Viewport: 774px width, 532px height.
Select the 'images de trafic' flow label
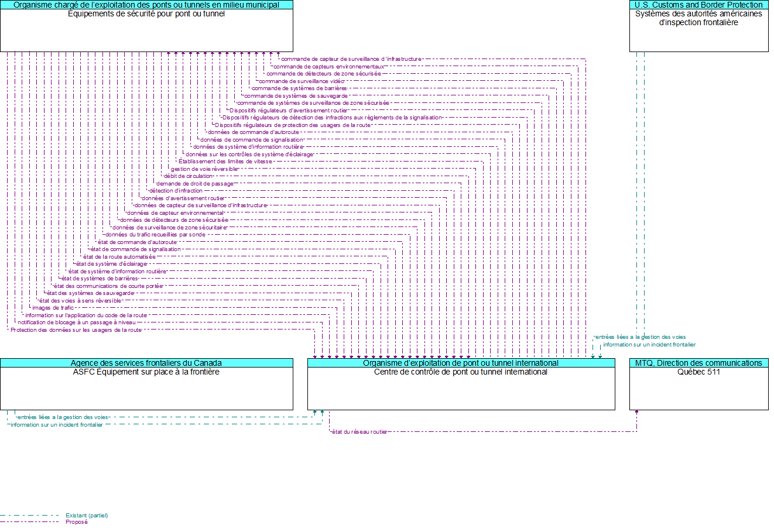coord(53,308)
